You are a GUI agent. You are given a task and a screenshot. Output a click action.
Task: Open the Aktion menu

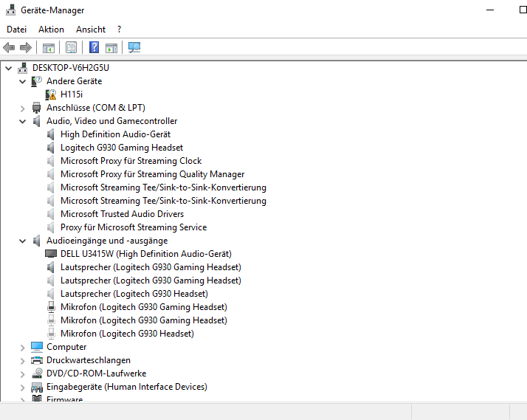[51, 30]
